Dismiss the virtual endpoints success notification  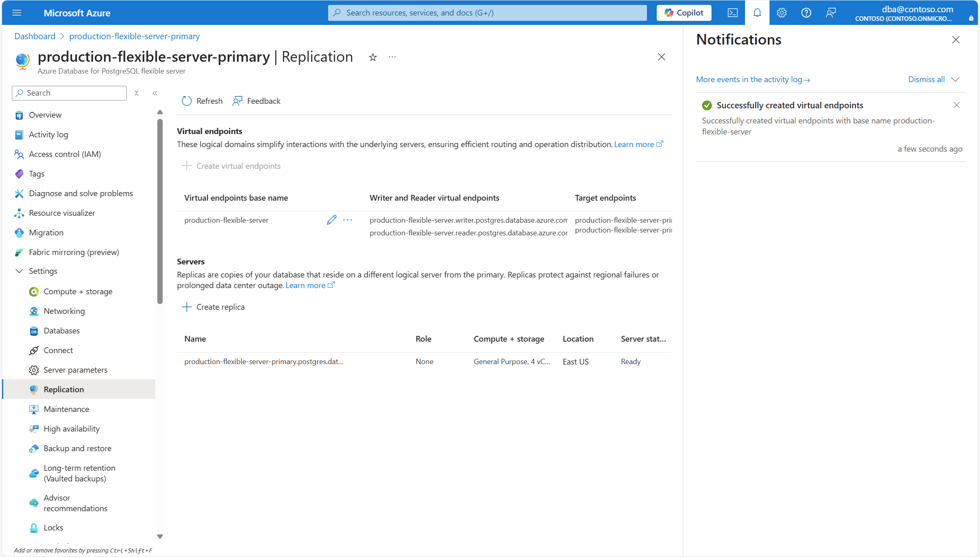(x=956, y=105)
